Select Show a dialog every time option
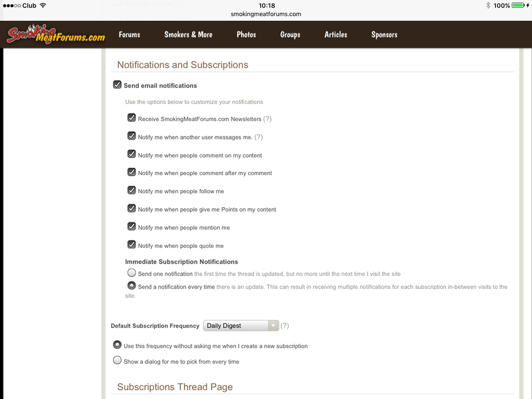532x399 pixels. (x=118, y=361)
